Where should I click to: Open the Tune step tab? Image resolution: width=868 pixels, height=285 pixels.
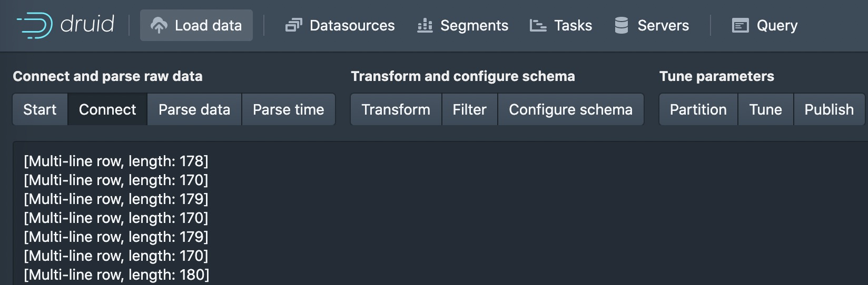[765, 109]
